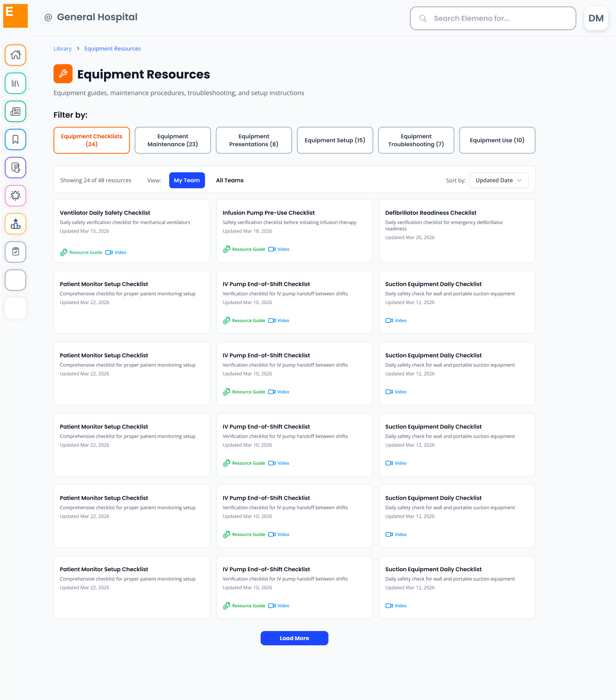Switch view to All Teams
616x700 pixels.
[230, 180]
